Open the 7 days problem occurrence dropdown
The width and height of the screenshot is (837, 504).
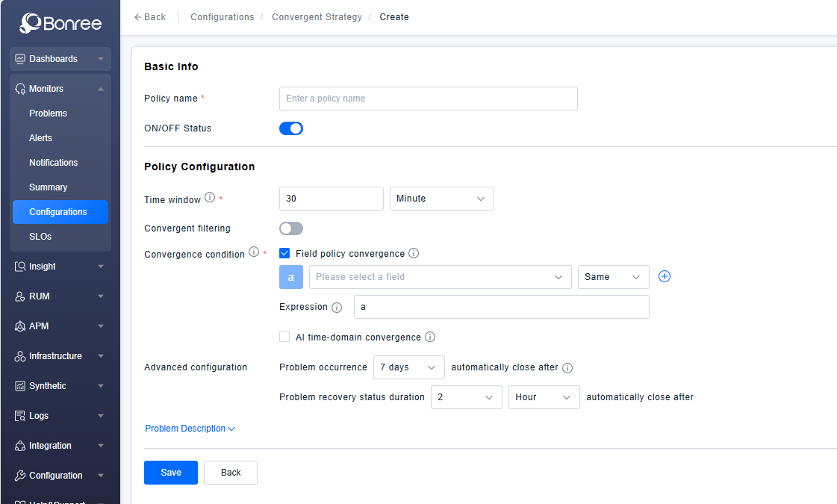click(x=408, y=367)
